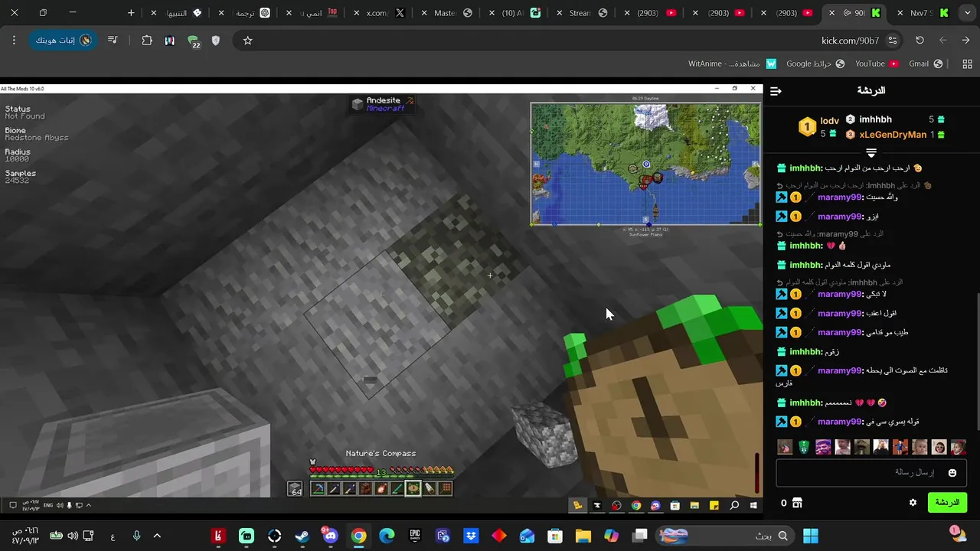Select the green shield emote in emote row
The height and width of the screenshot is (551, 980).
(x=804, y=447)
